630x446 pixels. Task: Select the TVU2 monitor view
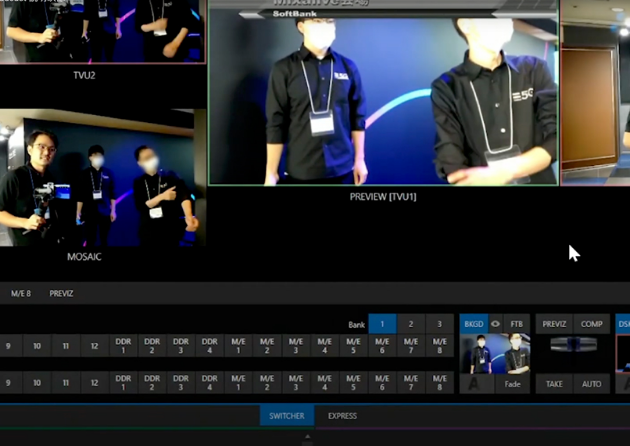coord(100,32)
